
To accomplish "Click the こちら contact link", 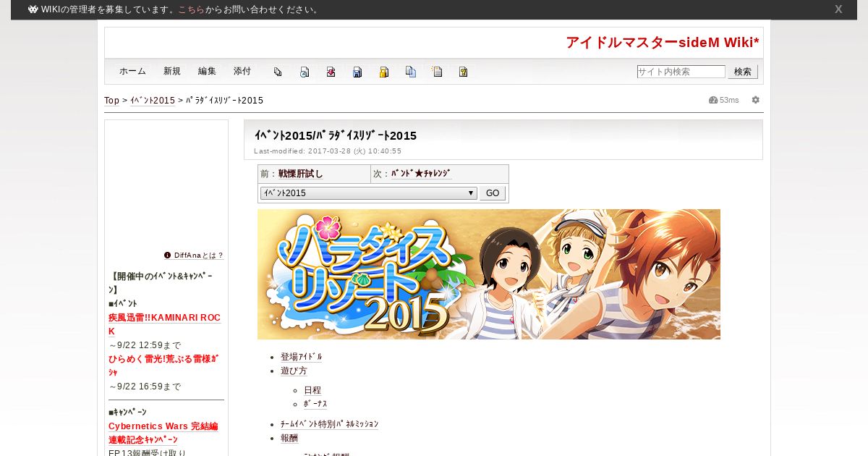I will point(192,9).
